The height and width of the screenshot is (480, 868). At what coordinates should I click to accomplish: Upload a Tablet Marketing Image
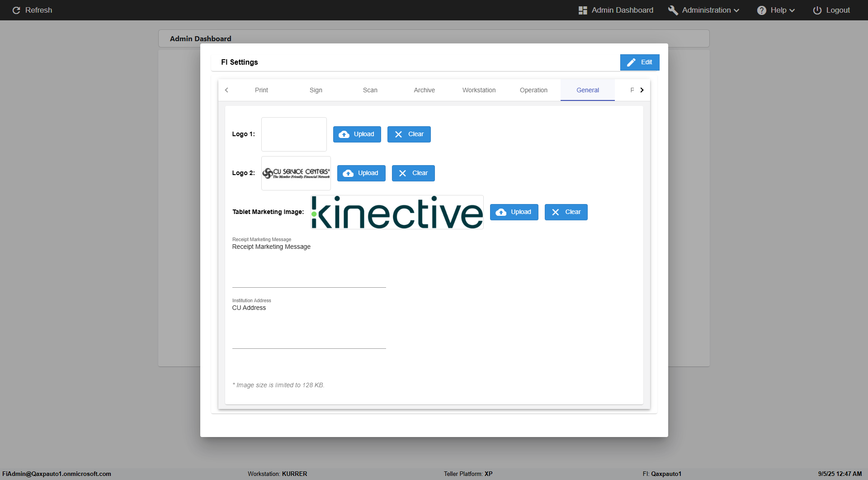coord(514,212)
